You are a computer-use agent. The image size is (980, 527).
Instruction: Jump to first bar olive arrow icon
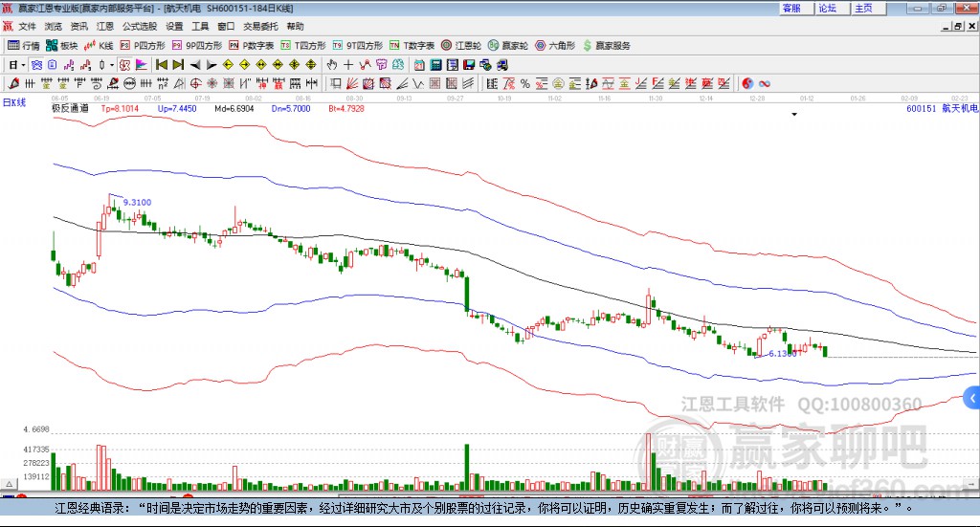[162, 65]
